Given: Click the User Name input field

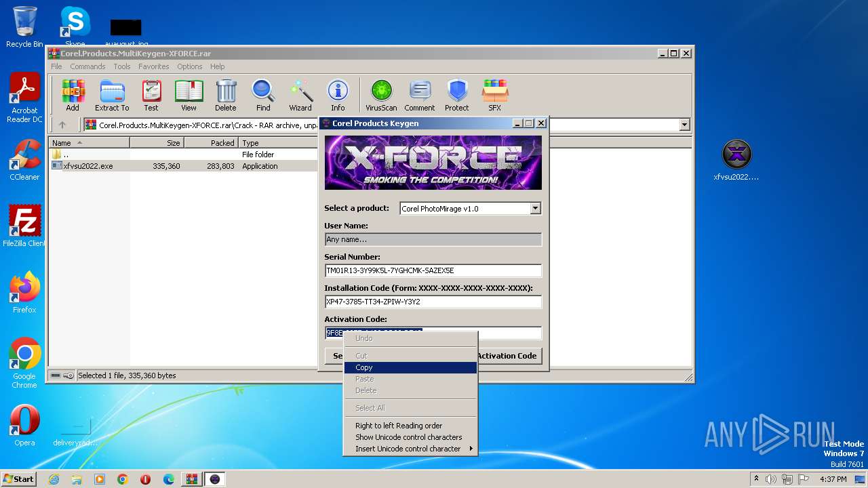Looking at the screenshot, I should 433,239.
